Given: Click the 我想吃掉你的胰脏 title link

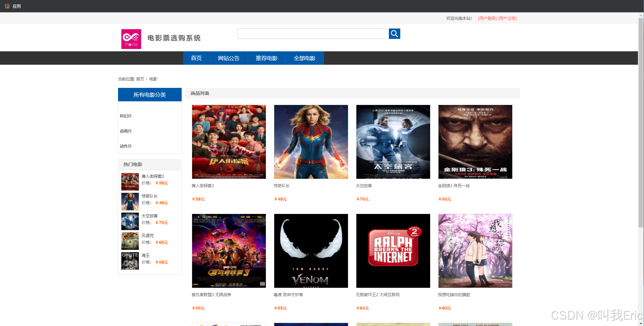Looking at the screenshot, I should pyautogui.click(x=454, y=295).
